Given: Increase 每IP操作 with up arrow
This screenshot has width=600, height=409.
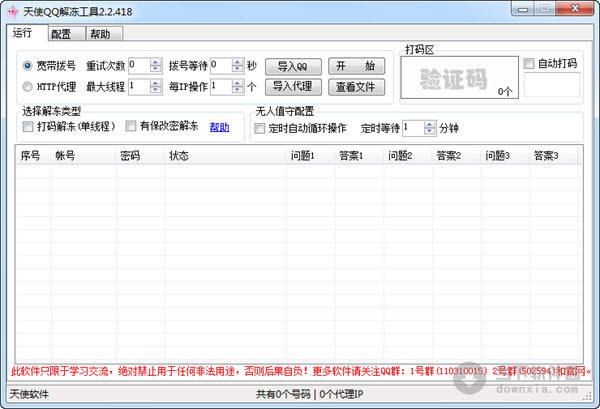Looking at the screenshot, I should pyautogui.click(x=238, y=83).
